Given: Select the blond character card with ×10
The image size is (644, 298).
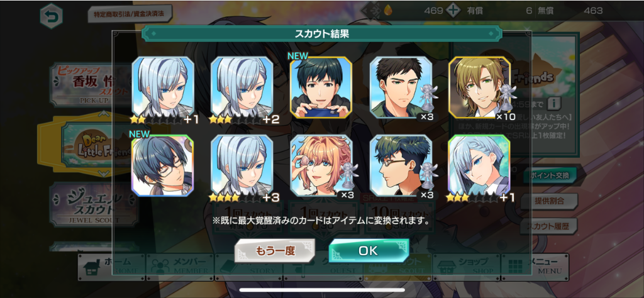Looking at the screenshot, I should tap(480, 87).
